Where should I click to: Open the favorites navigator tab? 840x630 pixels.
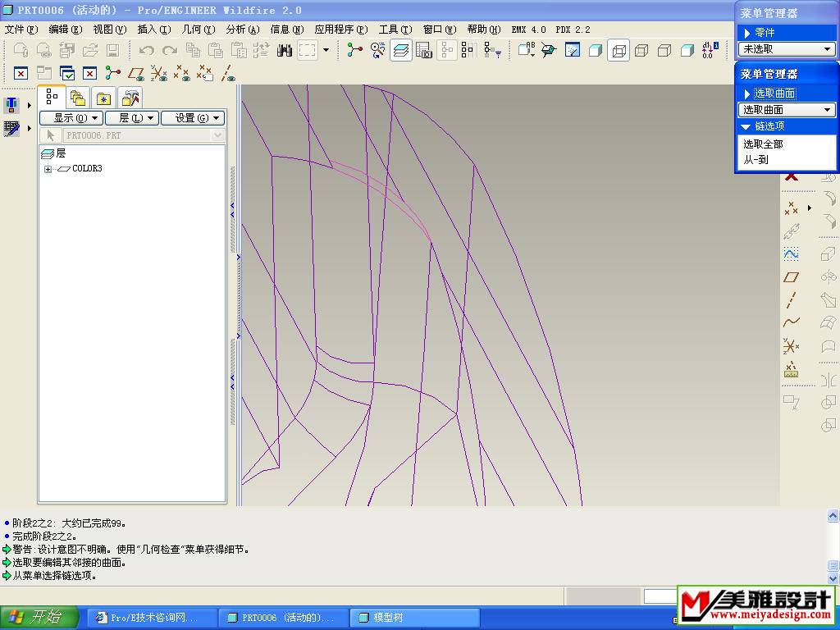pyautogui.click(x=103, y=98)
